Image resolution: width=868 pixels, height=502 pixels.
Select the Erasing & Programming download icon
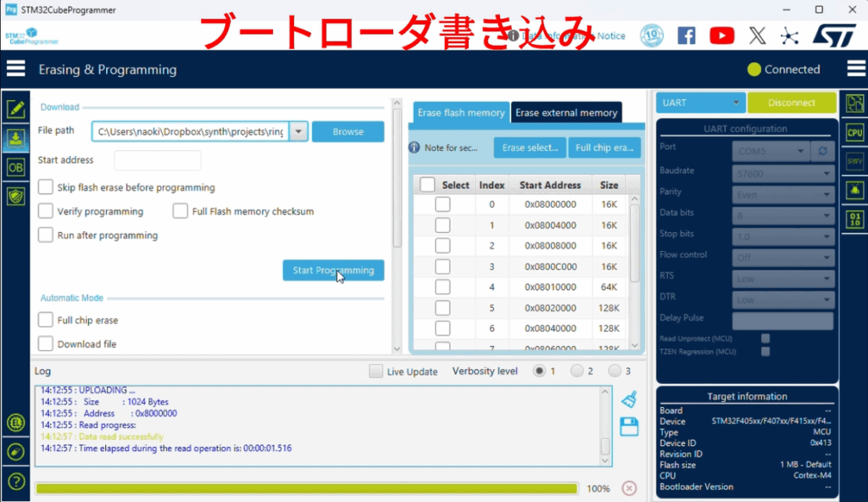click(15, 138)
